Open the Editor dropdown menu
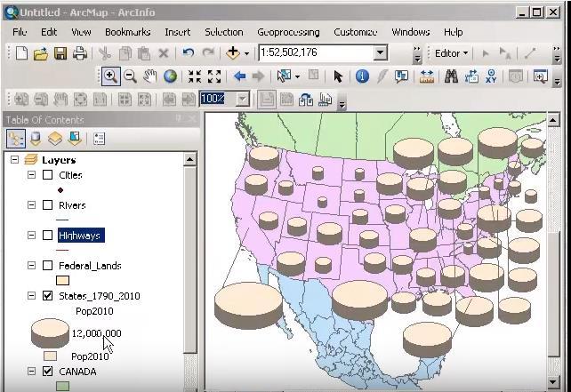571x392 pixels. pos(451,53)
